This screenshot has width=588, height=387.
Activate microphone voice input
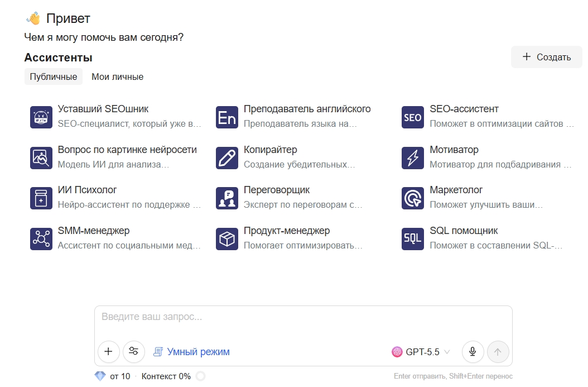tap(473, 352)
